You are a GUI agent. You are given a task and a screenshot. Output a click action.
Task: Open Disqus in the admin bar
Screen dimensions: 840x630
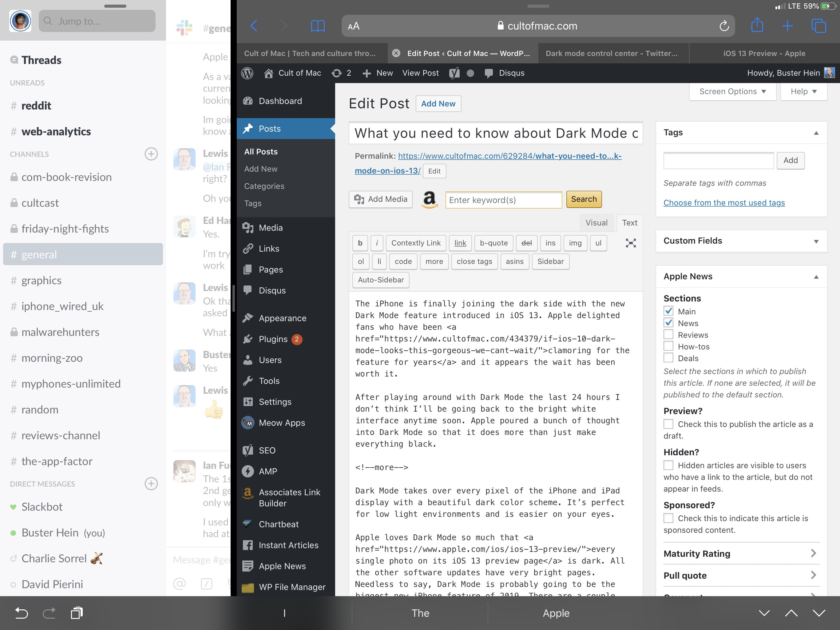[x=505, y=73]
